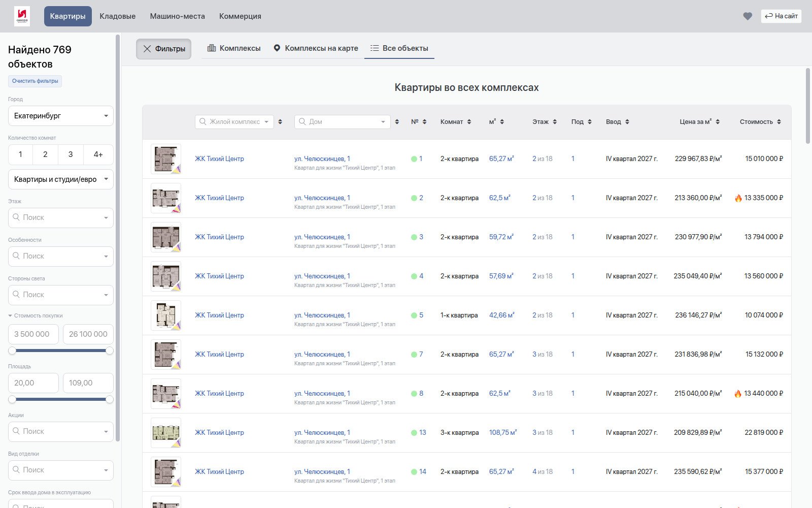Click hot-offer flame icon at 13 440 000 ₽
The height and width of the screenshot is (508, 812).
[738, 394]
